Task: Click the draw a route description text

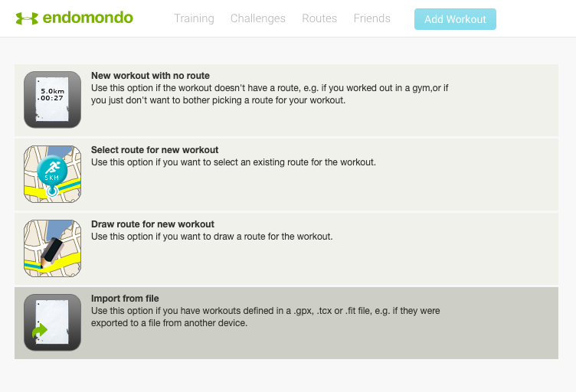Action: tap(211, 237)
